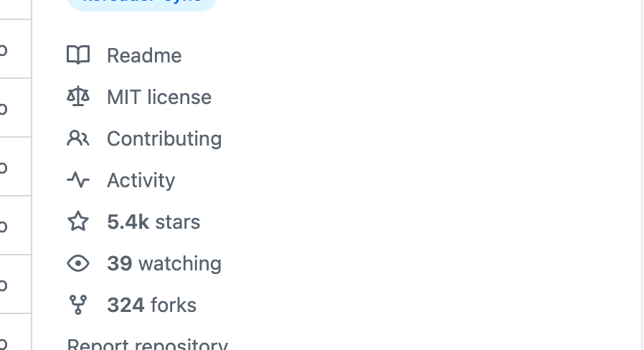The width and height of the screenshot is (644, 350).
Task: Select the blue topic tag above Readme
Action: (x=142, y=4)
